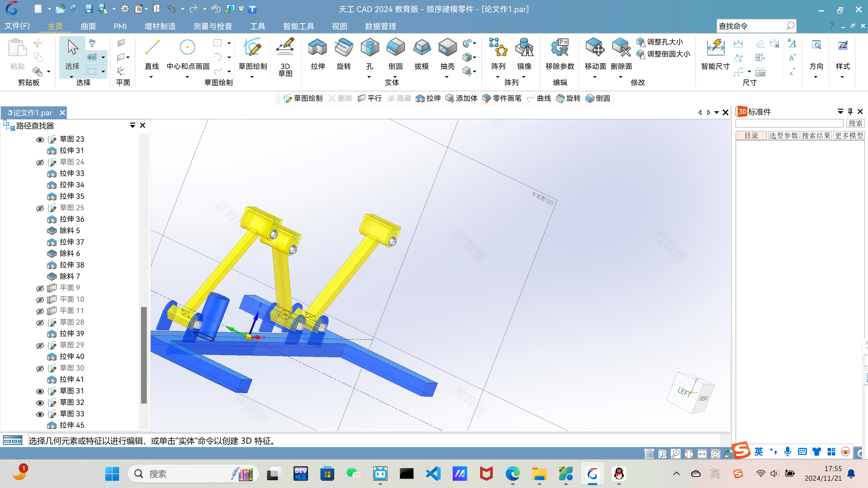Click 曲线 in the command bar
Image resolution: width=868 pixels, height=488 pixels.
click(x=539, y=98)
